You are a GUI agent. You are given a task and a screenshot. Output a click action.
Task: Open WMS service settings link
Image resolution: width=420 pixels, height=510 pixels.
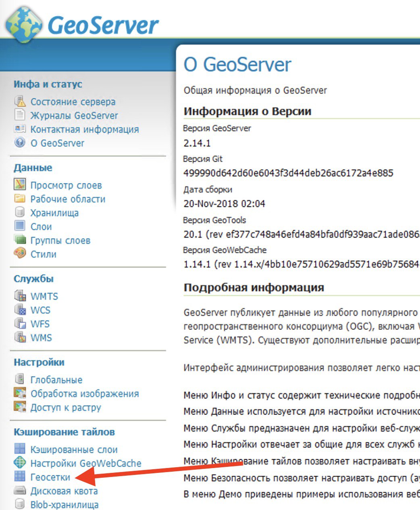42,337
